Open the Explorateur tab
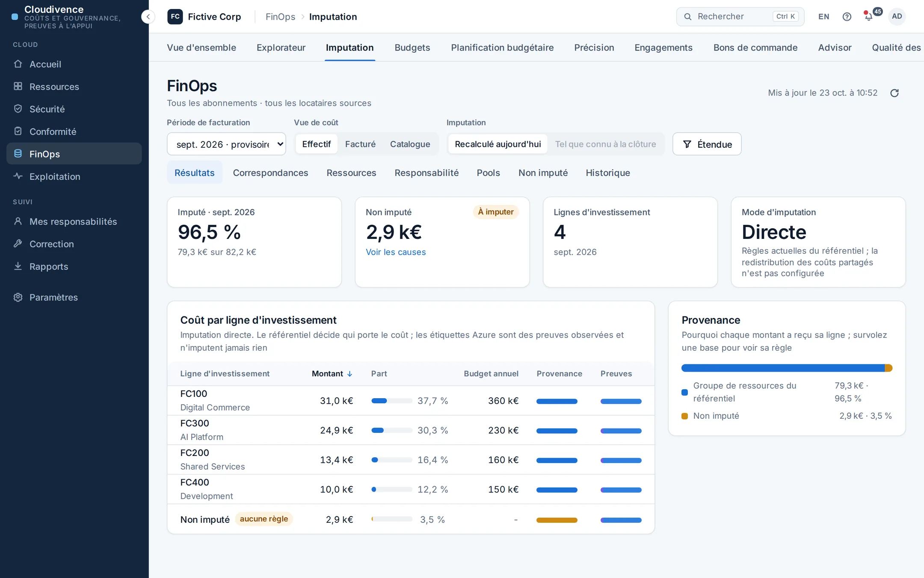 click(x=281, y=48)
